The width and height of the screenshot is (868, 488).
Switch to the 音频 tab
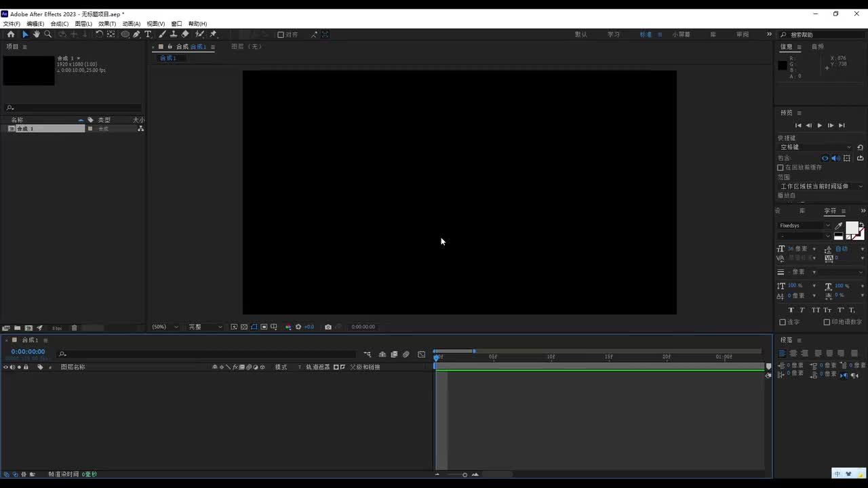(818, 47)
